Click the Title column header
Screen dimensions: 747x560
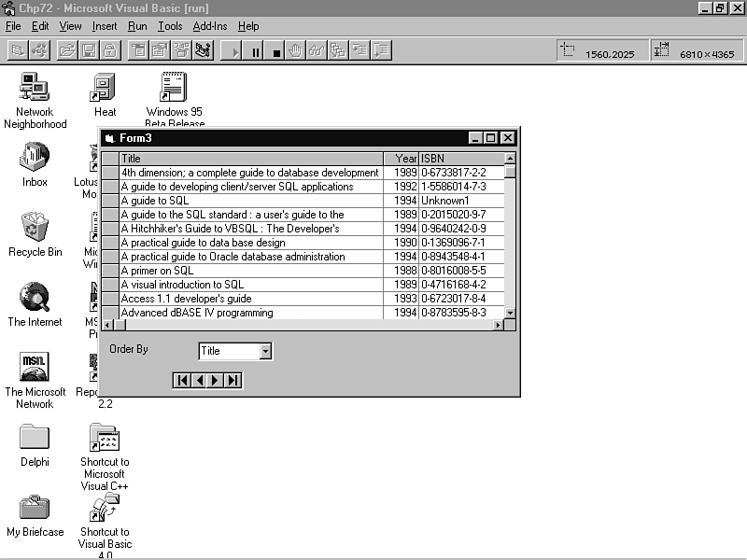[x=250, y=159]
